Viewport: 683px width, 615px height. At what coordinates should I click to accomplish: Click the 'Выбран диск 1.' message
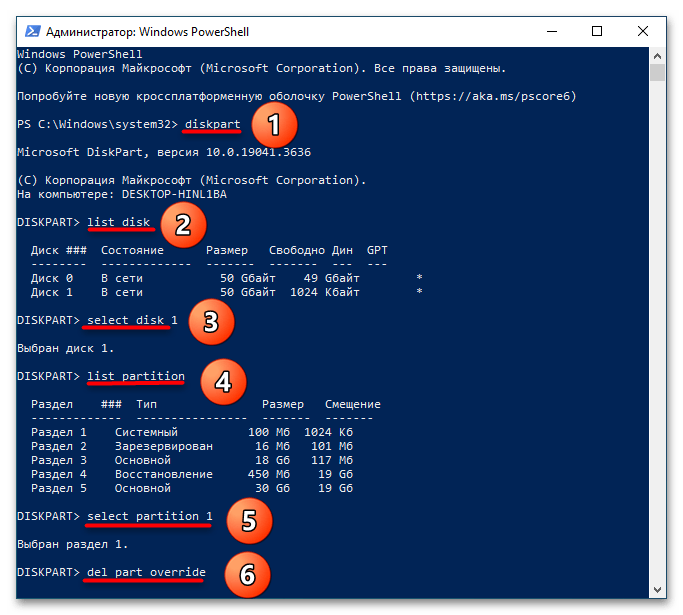tap(66, 348)
